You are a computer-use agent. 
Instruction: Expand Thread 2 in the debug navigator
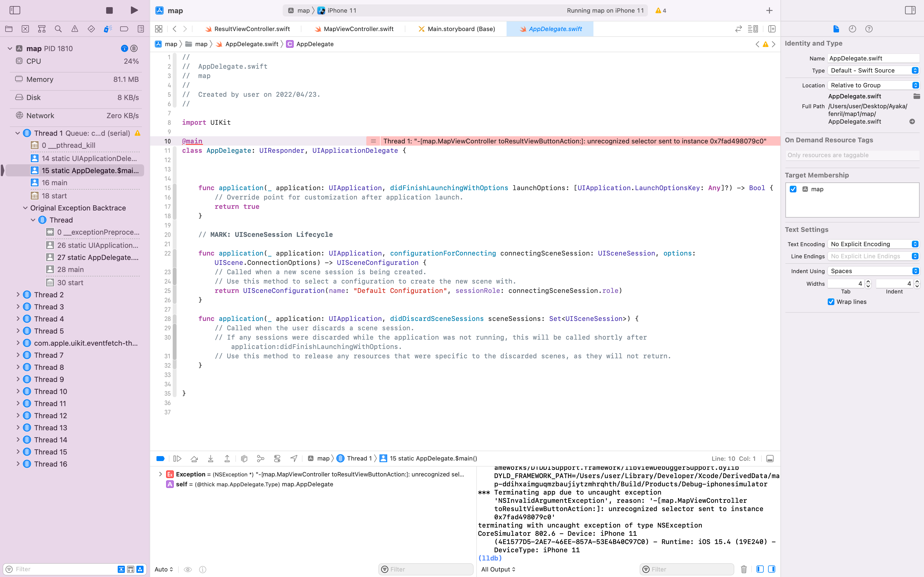tap(18, 294)
